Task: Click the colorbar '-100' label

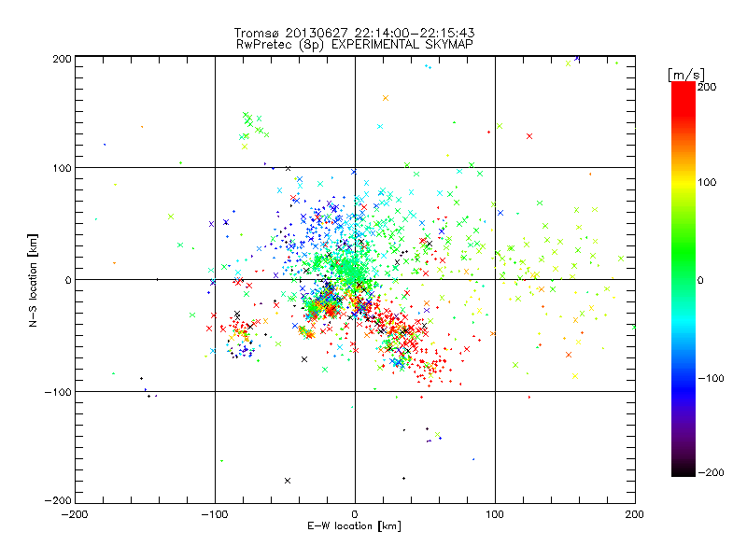Action: click(x=711, y=378)
